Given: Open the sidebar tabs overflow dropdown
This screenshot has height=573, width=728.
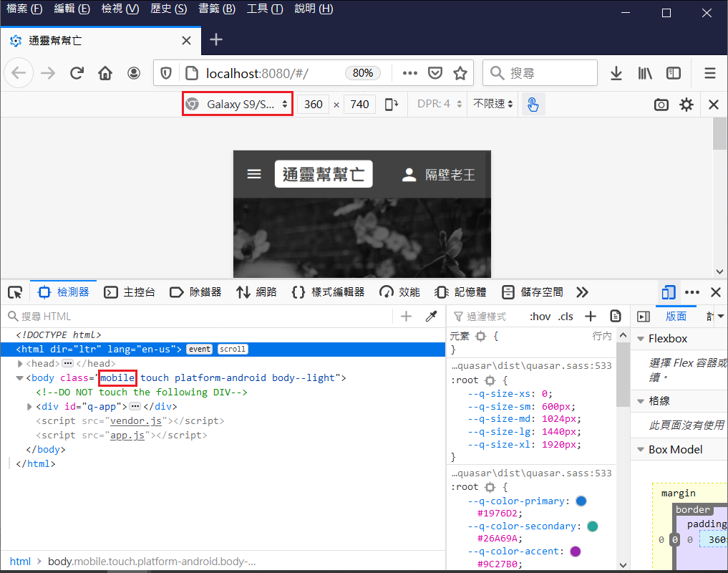Looking at the screenshot, I should tap(721, 316).
